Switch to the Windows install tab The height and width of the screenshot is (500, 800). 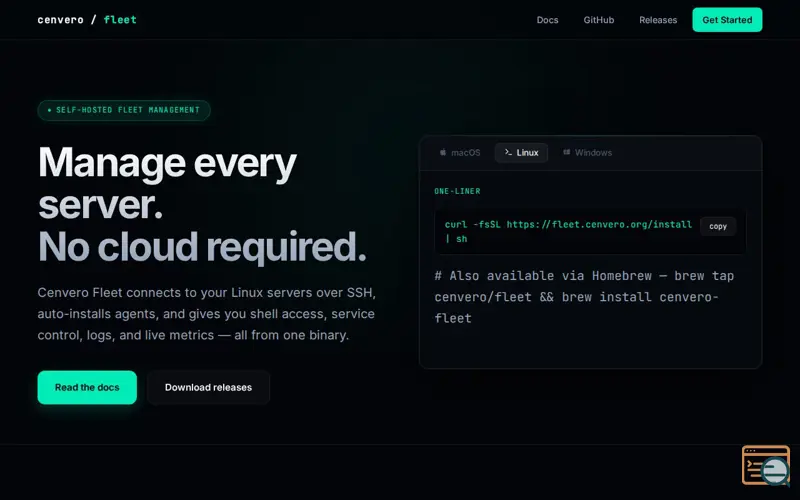[587, 153]
